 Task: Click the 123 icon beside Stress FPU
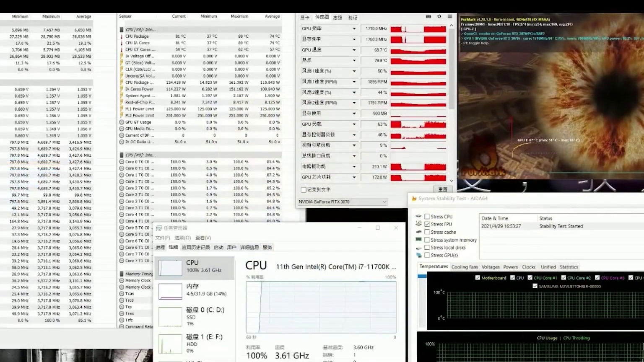(418, 223)
